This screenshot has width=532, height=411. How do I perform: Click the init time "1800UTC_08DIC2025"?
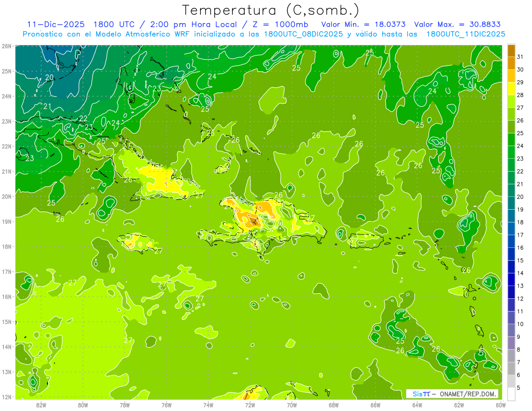point(303,34)
